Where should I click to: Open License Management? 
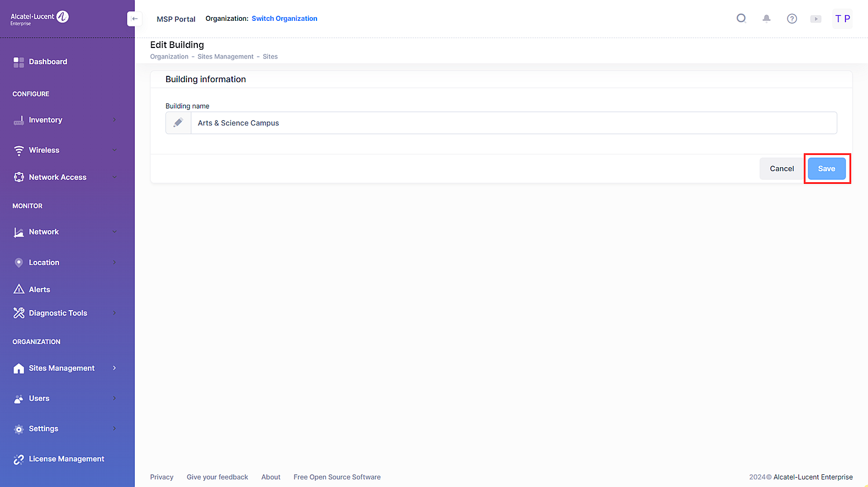[x=66, y=459]
